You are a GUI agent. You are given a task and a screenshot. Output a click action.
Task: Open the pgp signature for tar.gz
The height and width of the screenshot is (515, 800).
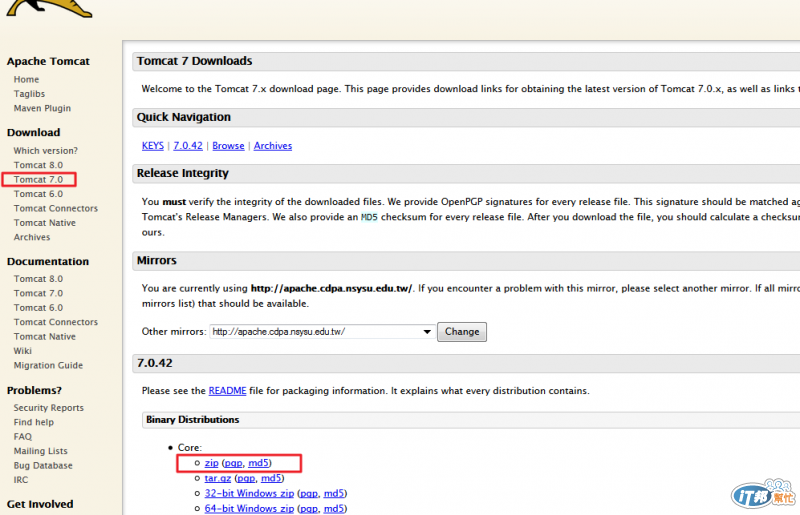point(246,478)
